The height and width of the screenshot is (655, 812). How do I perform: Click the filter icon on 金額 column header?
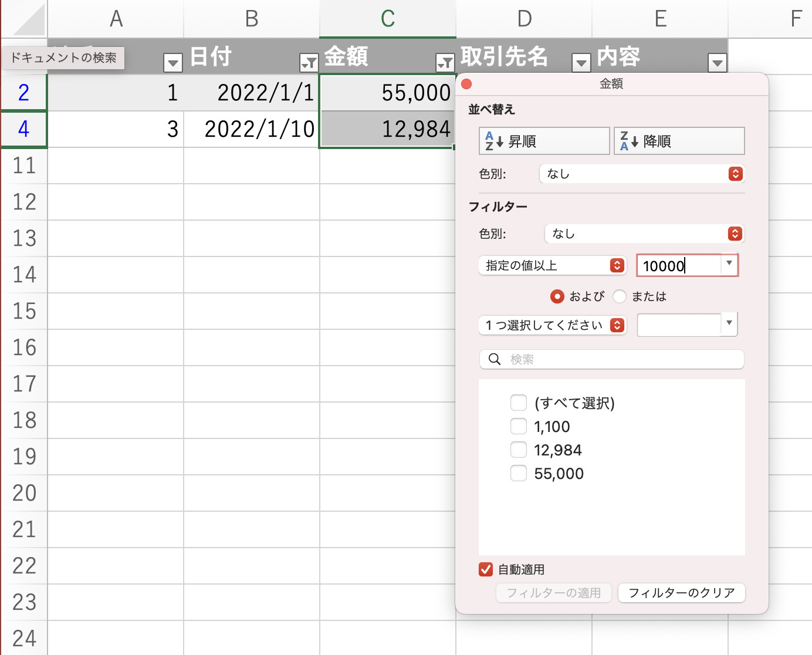445,62
